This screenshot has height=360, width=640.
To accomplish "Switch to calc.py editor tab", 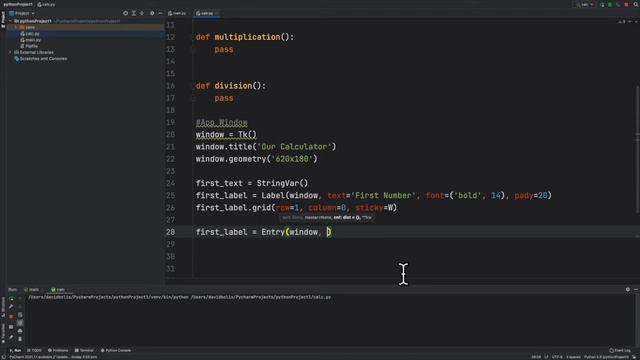I will (x=205, y=13).
